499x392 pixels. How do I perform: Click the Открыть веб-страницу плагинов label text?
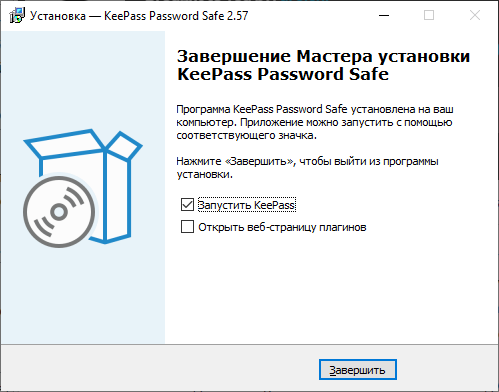tap(282, 227)
